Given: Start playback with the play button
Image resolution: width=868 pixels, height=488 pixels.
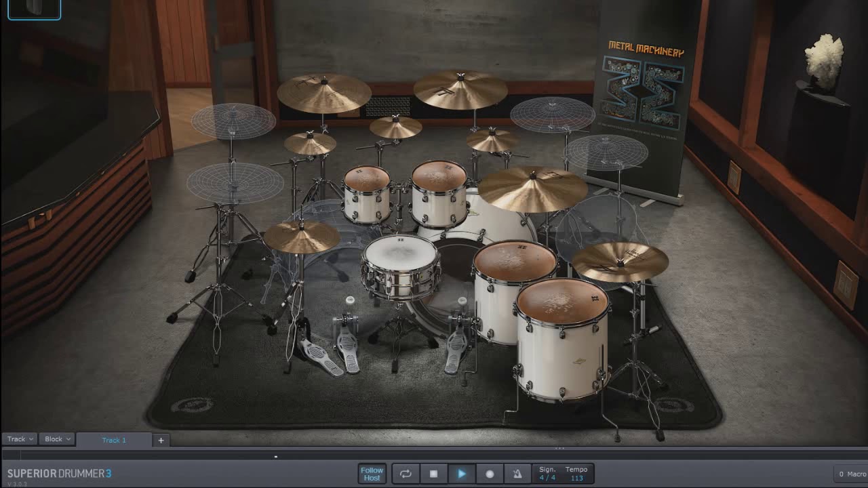Looking at the screenshot, I should tap(462, 474).
